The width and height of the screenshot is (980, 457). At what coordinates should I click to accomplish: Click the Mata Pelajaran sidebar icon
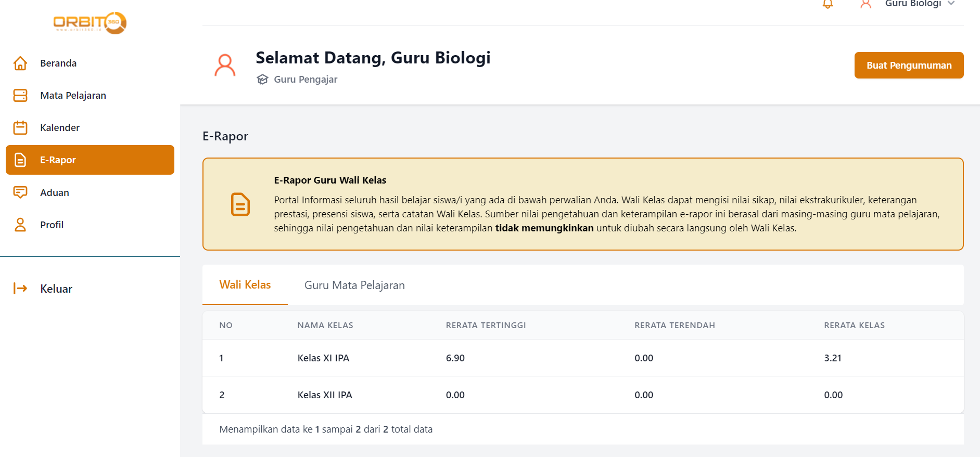(20, 96)
